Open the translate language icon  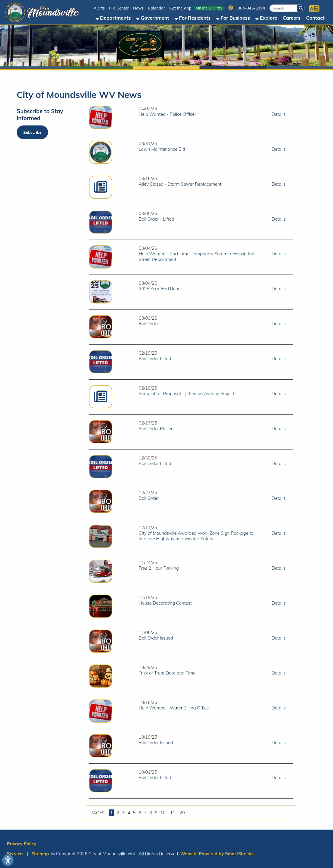[314, 8]
